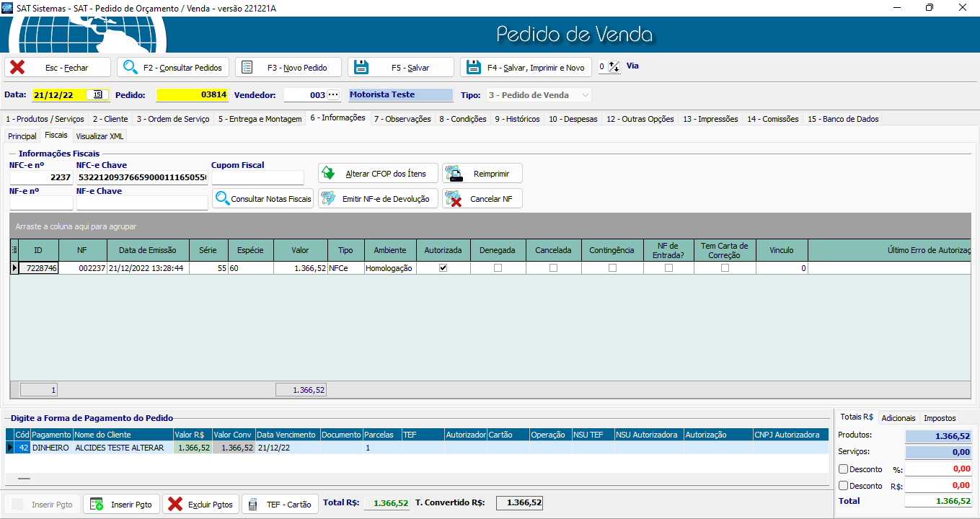Adjust the Via copies stepper
Viewport: 980px width, 519px height.
[x=614, y=66]
